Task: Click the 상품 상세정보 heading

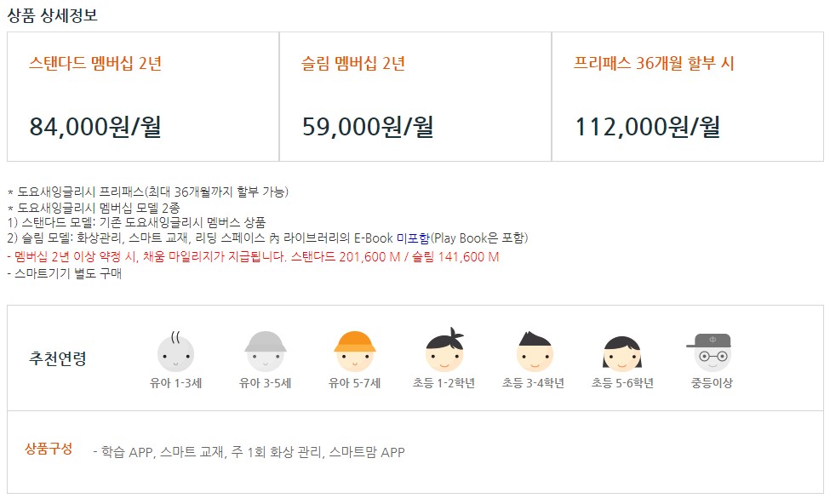Action: coord(53,14)
